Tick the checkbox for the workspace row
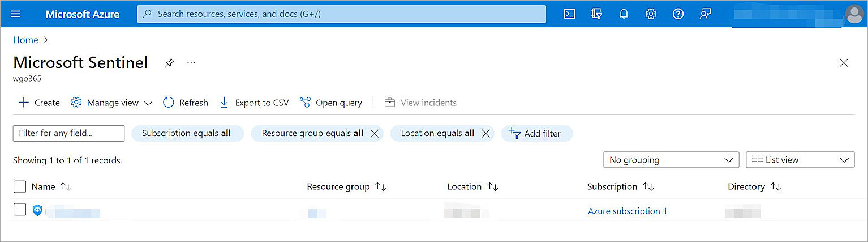The height and width of the screenshot is (242, 868). point(20,210)
